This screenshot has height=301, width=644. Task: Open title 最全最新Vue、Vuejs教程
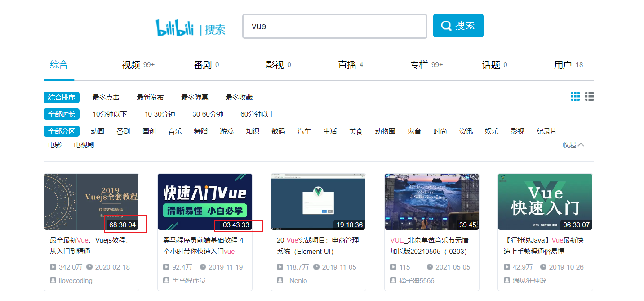coord(89,246)
